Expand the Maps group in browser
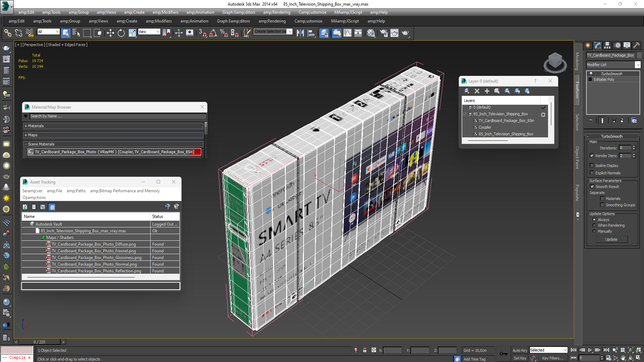644x362 pixels. coord(113,135)
